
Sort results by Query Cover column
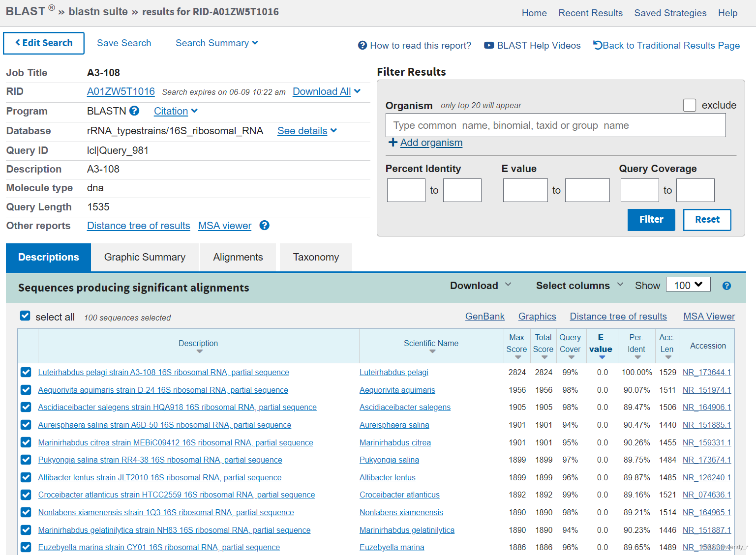click(571, 357)
